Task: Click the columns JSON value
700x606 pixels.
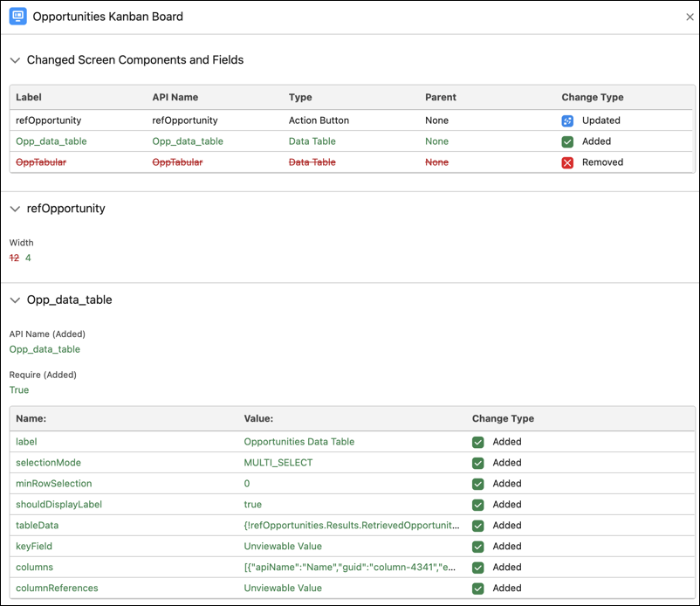Action: (350, 568)
